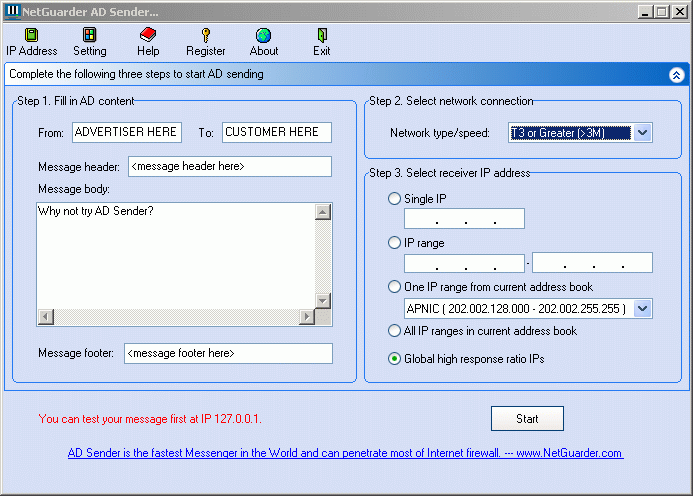Screen dimensions: 693x496
Task: Click the Single IP address input box
Action: click(x=465, y=218)
